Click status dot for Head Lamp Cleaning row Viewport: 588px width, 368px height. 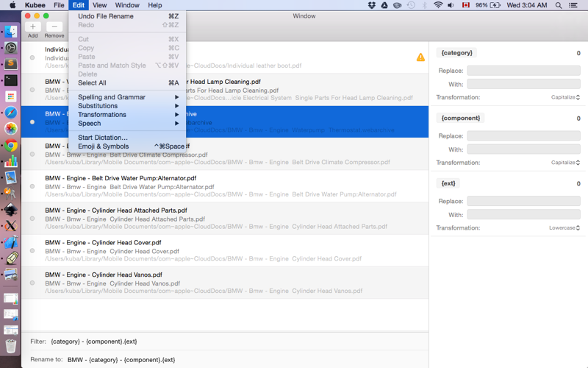(x=32, y=90)
